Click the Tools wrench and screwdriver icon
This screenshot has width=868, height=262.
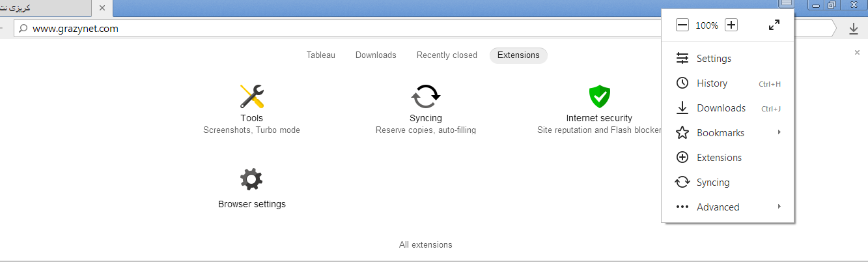click(x=251, y=96)
